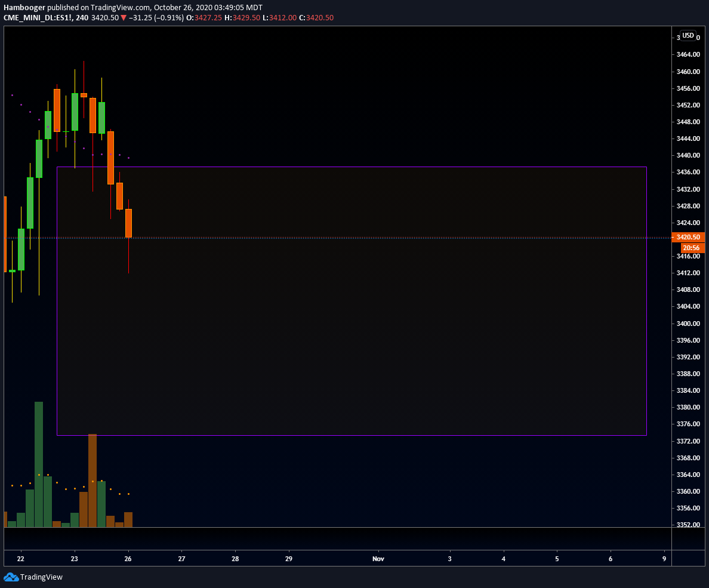Click the orange current price label 3420.50
This screenshot has height=588, width=709.
pos(688,237)
